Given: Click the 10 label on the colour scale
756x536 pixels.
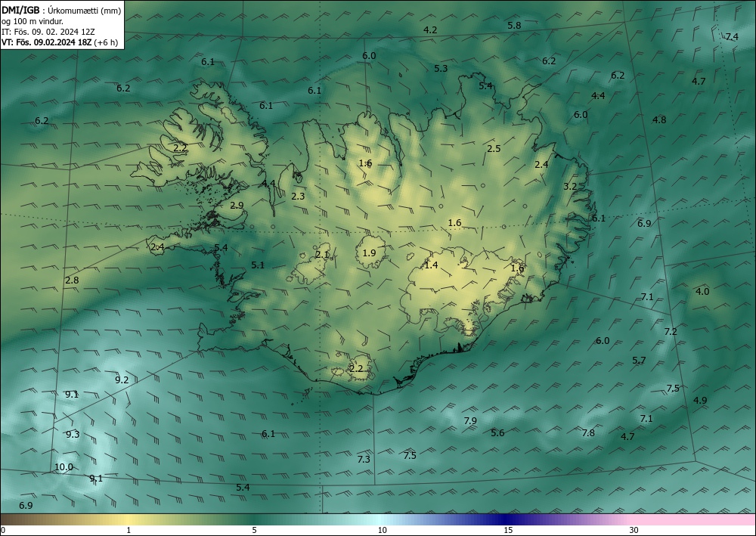Looking at the screenshot, I should pyautogui.click(x=382, y=530).
